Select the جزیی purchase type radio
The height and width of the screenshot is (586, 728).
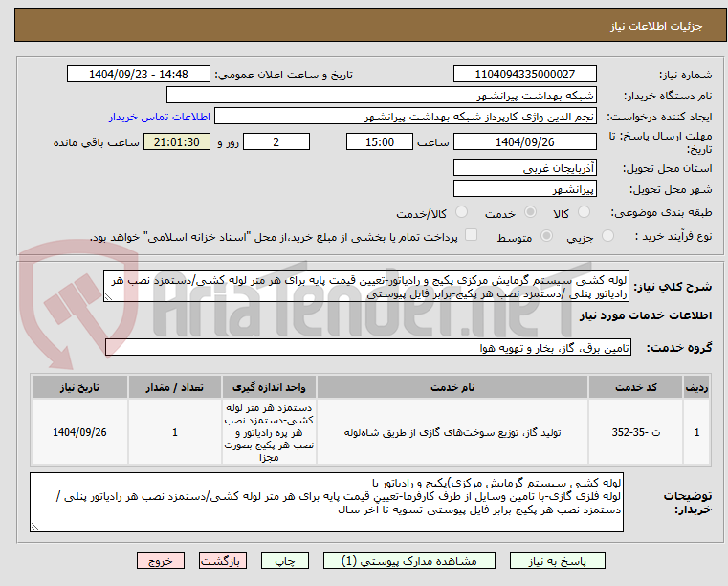click(x=607, y=236)
